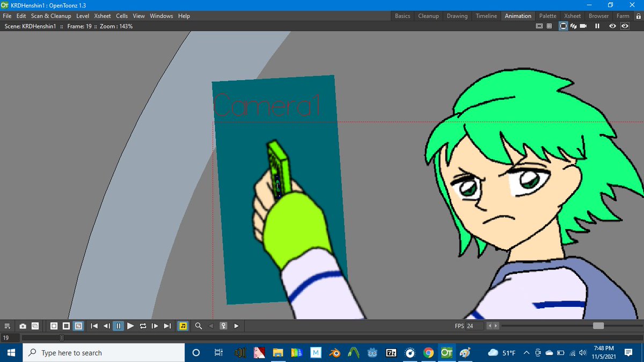
Task: Go to the previous key arrow
Action: click(x=211, y=326)
